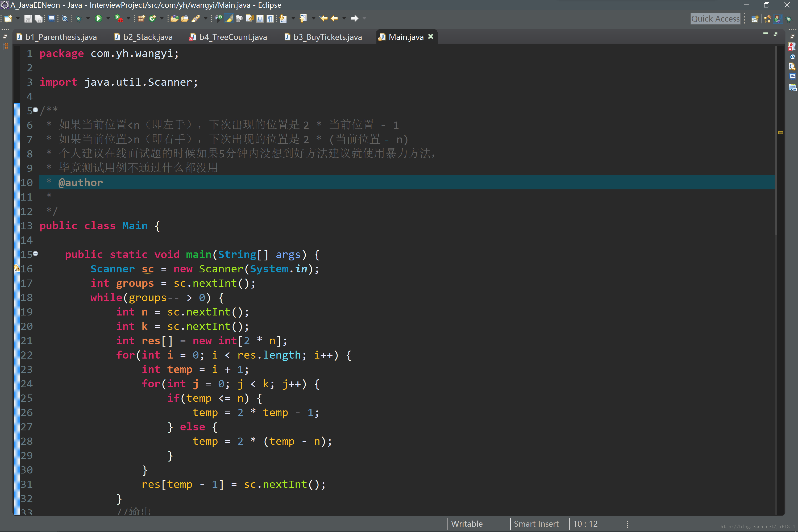The height and width of the screenshot is (532, 798).
Task: Open a terminal with the monitor icon
Action: pos(51,18)
